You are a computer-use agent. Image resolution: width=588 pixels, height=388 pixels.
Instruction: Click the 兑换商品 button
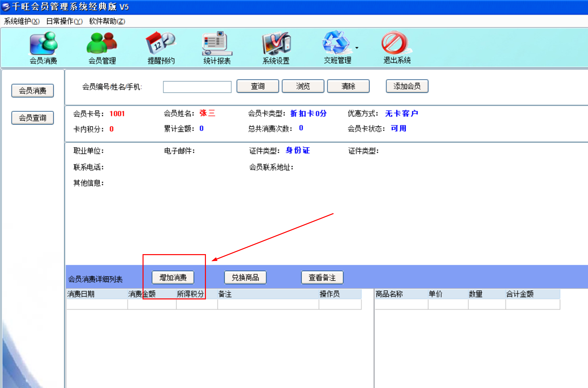point(245,277)
